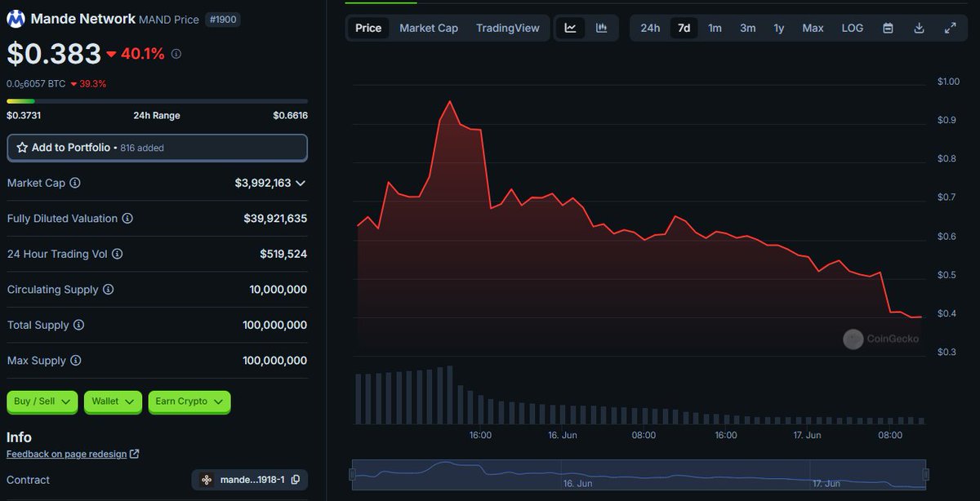This screenshot has width=980, height=501.
Task: Click 10,000,000 circulating supply value
Action: point(278,290)
